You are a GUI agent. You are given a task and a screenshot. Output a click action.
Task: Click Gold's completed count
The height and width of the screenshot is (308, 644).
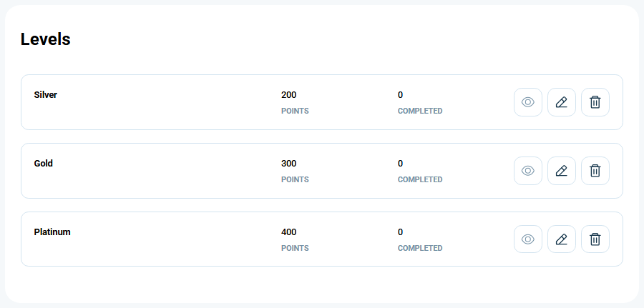point(400,164)
